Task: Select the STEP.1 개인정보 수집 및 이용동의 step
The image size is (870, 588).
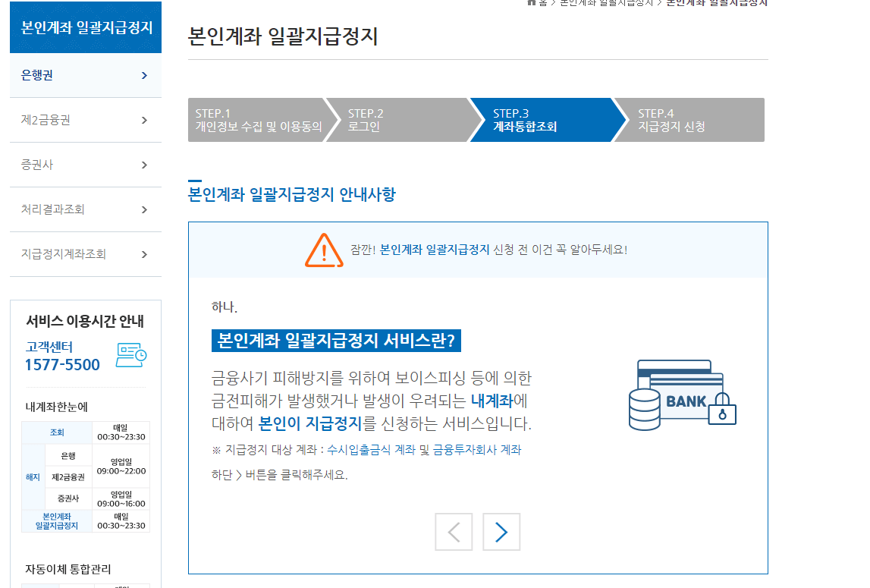Action: click(x=258, y=120)
